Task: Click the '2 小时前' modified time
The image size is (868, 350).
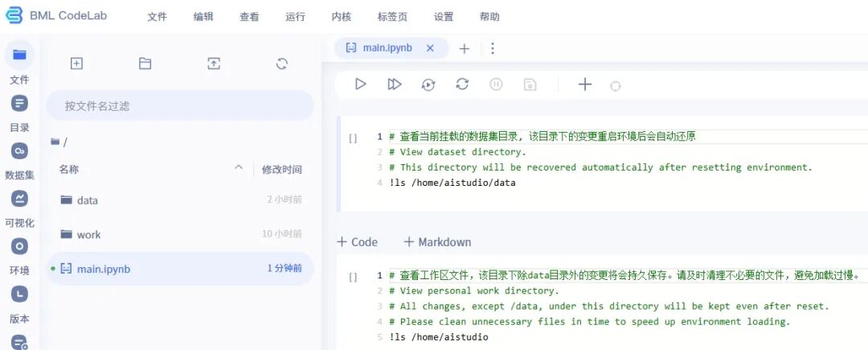Action: point(284,200)
